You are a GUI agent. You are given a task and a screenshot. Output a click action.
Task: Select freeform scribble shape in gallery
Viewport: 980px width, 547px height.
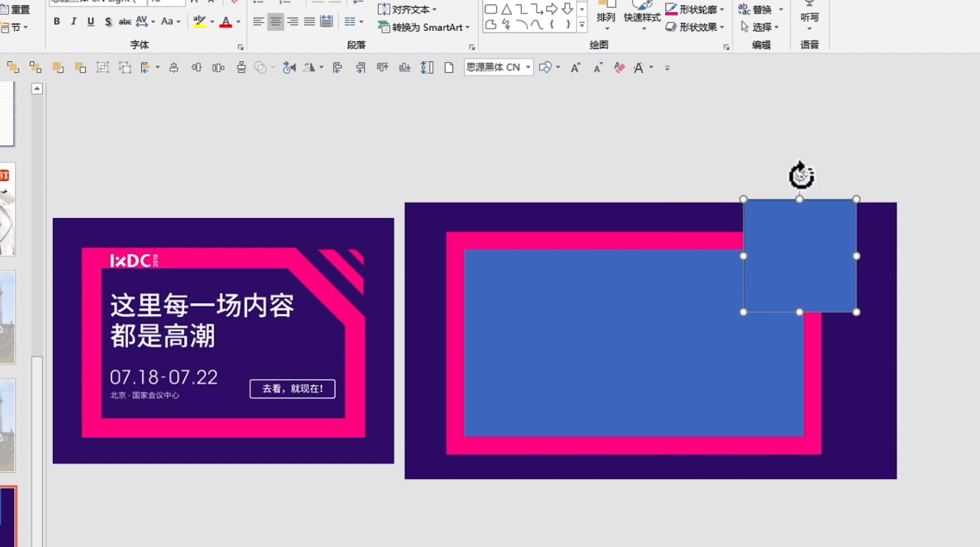[x=506, y=25]
